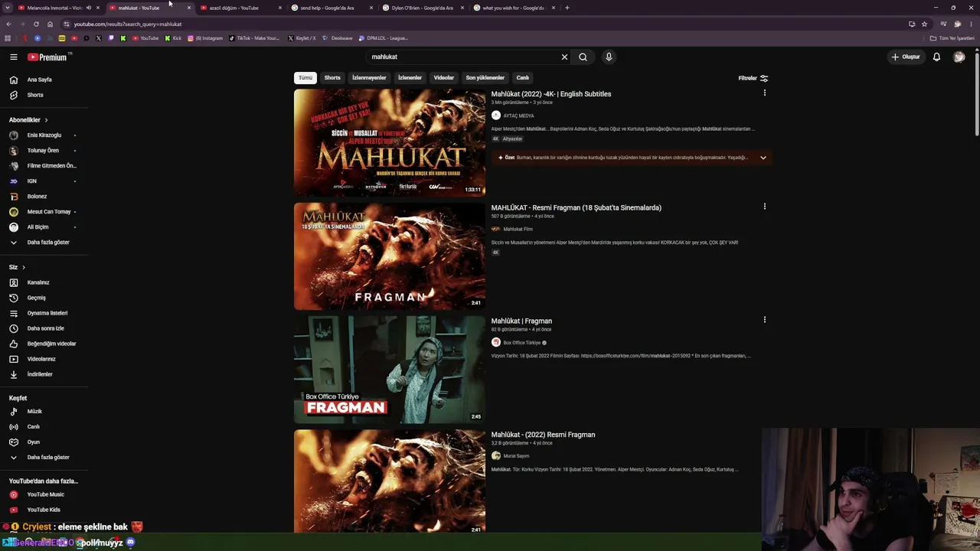Open Kanalınız in the sidebar

coord(38,282)
